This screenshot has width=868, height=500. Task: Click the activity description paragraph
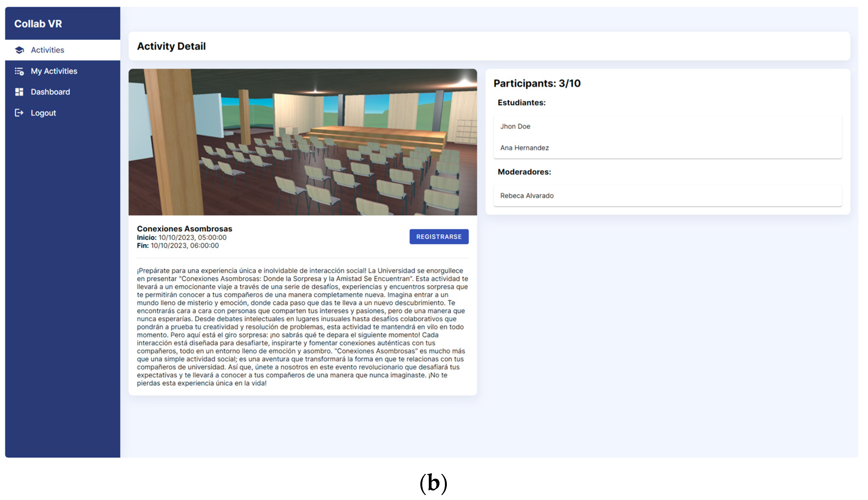[x=302, y=327]
